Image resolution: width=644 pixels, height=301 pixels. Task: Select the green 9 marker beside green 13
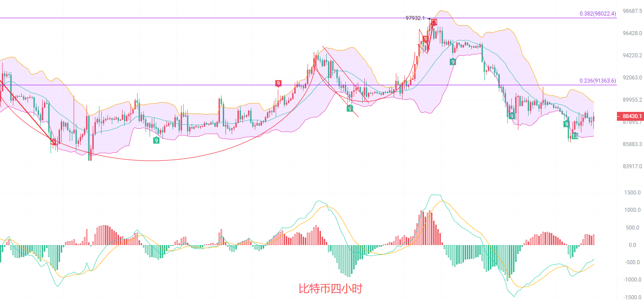pos(566,124)
